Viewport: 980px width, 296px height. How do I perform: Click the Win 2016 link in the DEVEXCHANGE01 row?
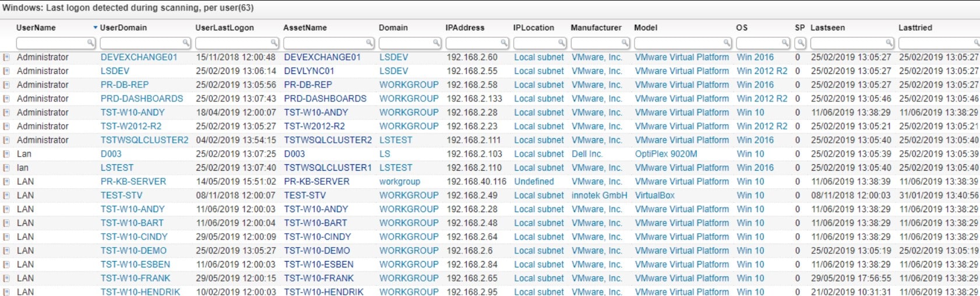[755, 57]
